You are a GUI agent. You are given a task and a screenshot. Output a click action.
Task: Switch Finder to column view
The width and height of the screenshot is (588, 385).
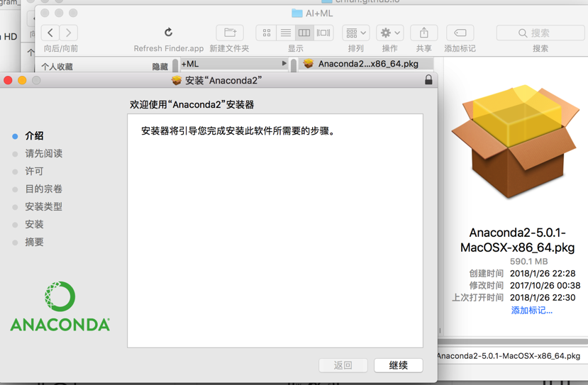click(x=304, y=33)
